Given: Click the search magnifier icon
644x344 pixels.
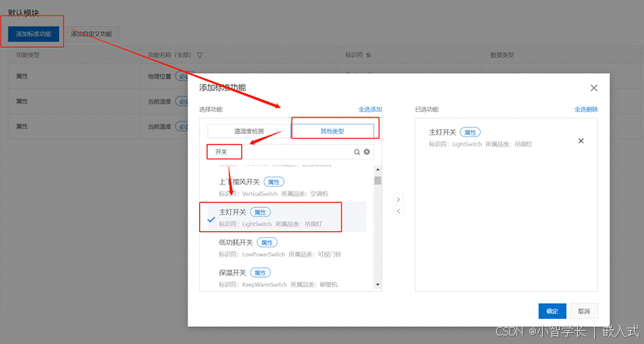Looking at the screenshot, I should pos(357,152).
